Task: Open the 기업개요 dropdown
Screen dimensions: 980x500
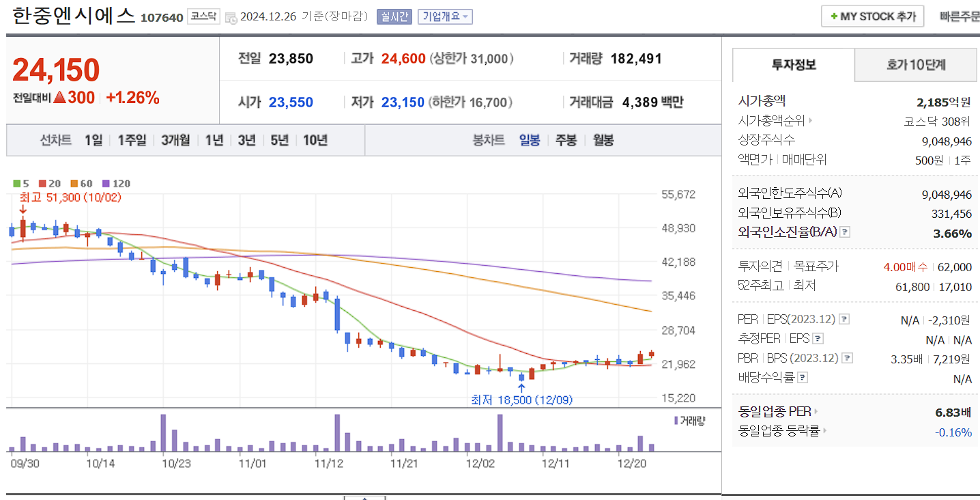Action: click(445, 16)
